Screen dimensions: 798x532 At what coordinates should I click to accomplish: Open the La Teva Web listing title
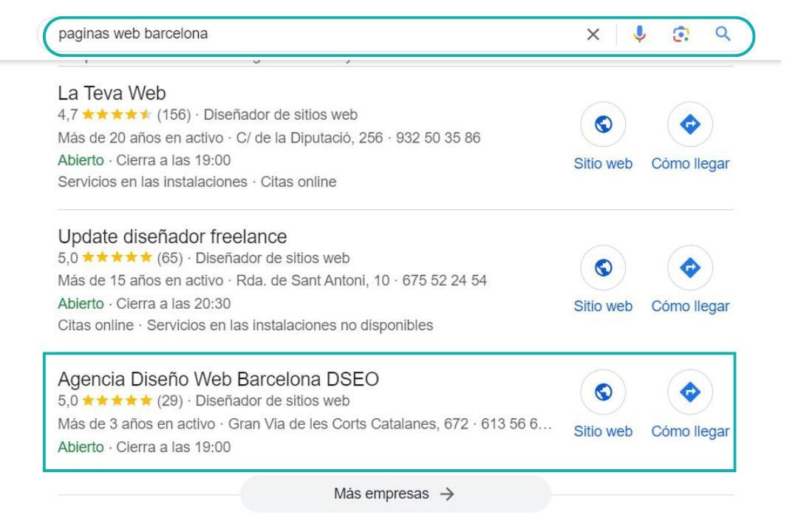[112, 93]
